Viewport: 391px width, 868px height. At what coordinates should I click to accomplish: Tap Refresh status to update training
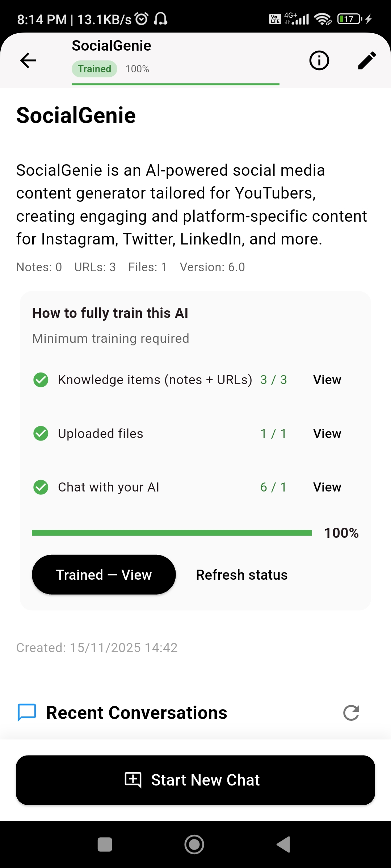pos(241,574)
